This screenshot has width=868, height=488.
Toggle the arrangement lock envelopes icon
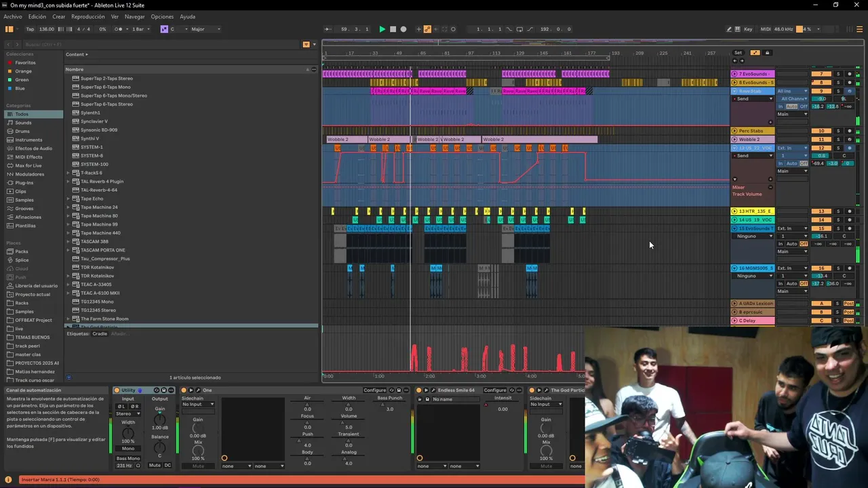pyautogui.click(x=767, y=53)
